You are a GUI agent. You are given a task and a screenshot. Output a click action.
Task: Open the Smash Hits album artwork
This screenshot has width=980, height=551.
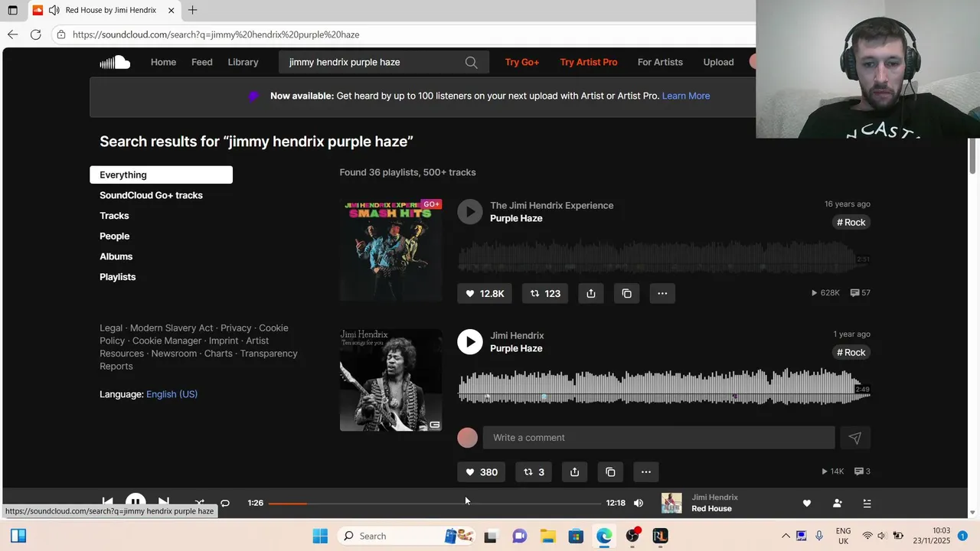point(391,250)
